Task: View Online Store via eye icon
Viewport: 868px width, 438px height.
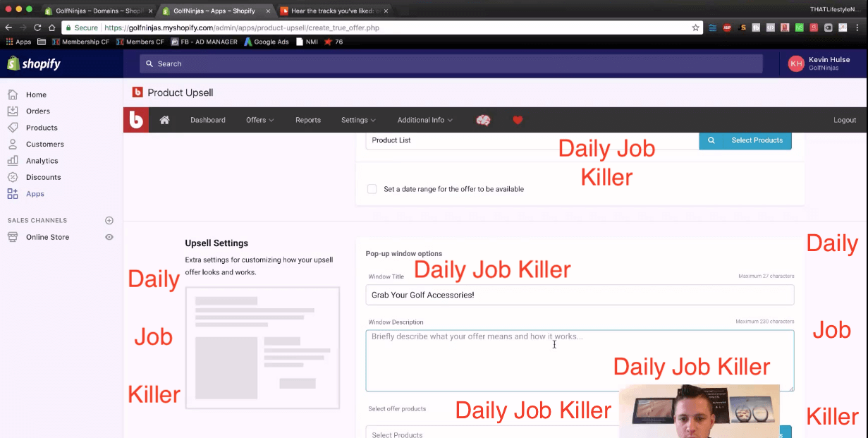Action: coord(109,237)
